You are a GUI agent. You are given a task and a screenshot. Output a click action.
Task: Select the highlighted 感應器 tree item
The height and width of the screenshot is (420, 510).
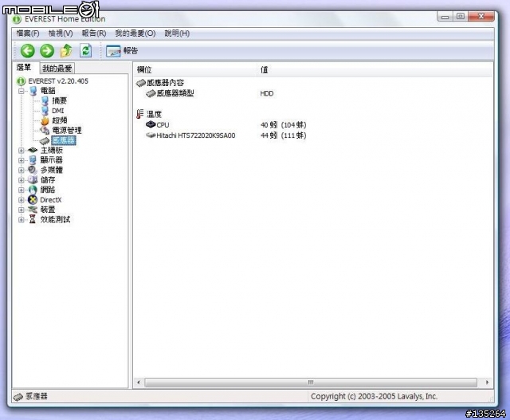pos(64,140)
